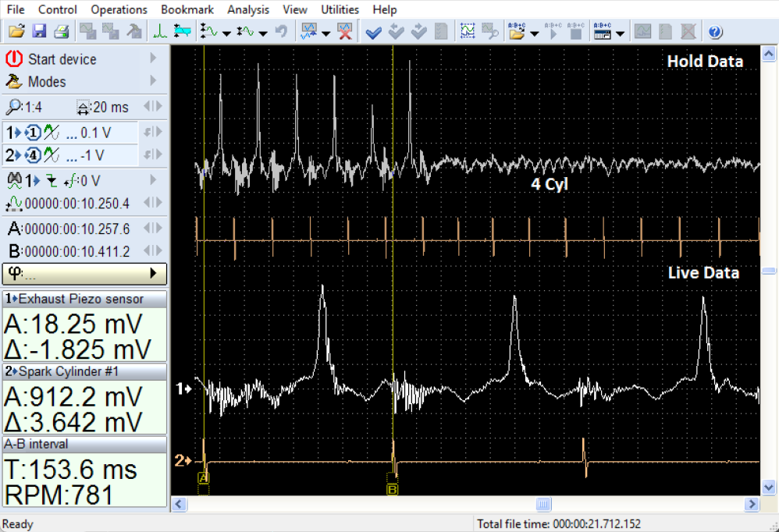Viewport: 779px width, 532px height.
Task: Adjust cursor A time stepper arrows
Action: pyautogui.click(x=153, y=228)
